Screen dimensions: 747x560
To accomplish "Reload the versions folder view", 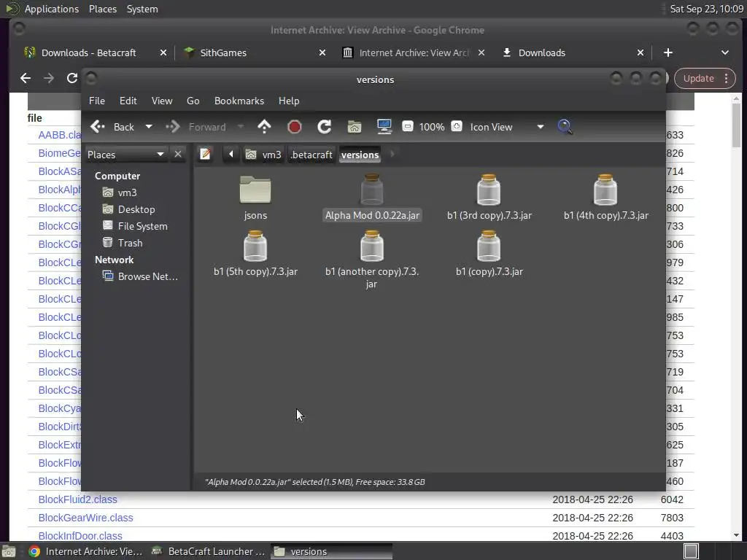I will (325, 127).
